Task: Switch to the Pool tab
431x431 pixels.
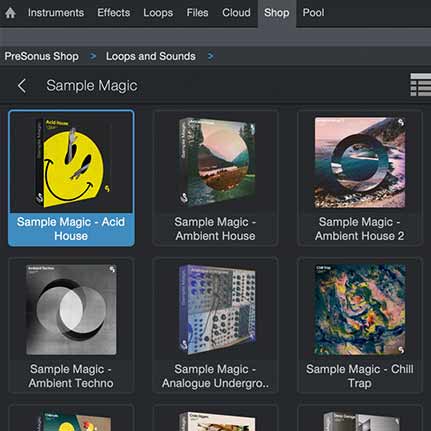Action: (x=313, y=13)
